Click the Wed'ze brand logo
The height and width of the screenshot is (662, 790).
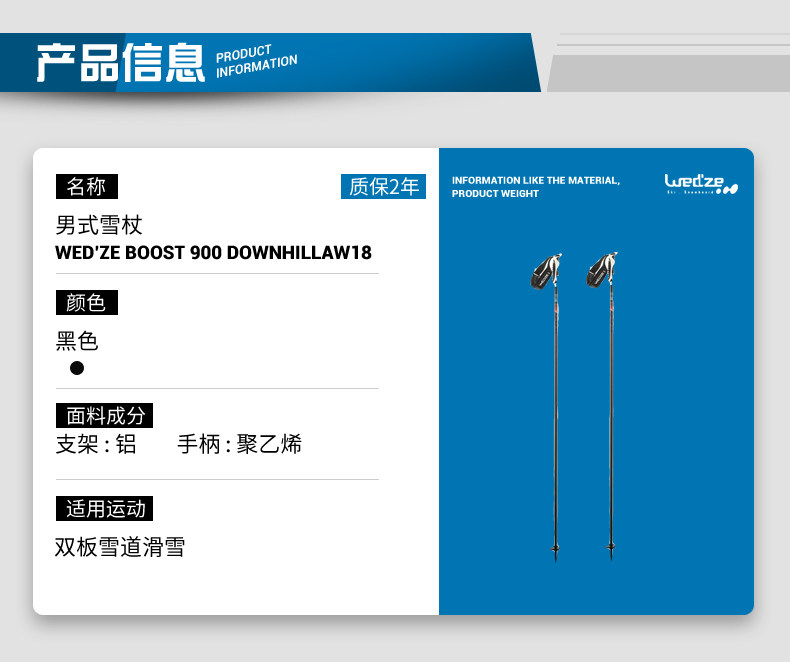tap(701, 184)
